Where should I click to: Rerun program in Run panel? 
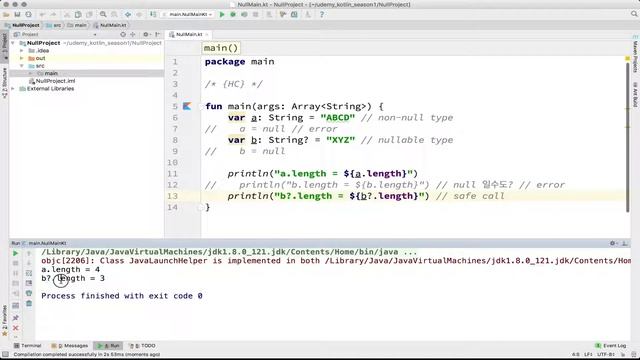click(x=16, y=253)
